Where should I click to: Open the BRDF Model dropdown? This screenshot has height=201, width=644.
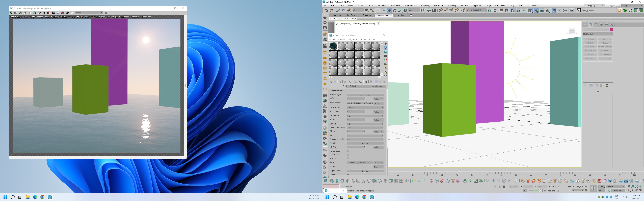click(x=365, y=108)
